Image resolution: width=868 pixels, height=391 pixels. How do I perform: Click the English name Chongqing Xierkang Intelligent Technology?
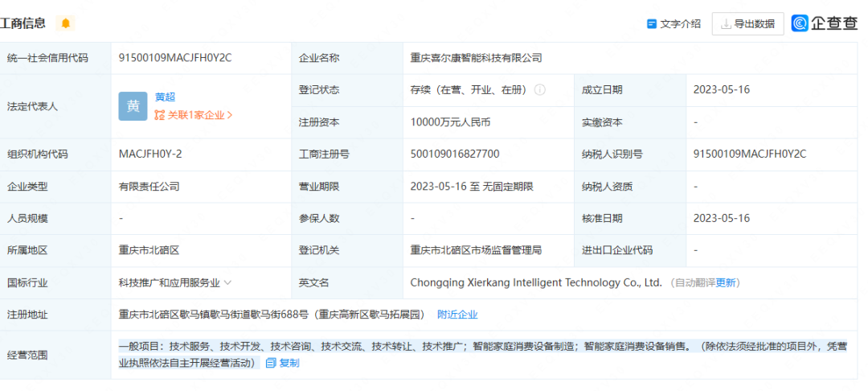click(536, 282)
